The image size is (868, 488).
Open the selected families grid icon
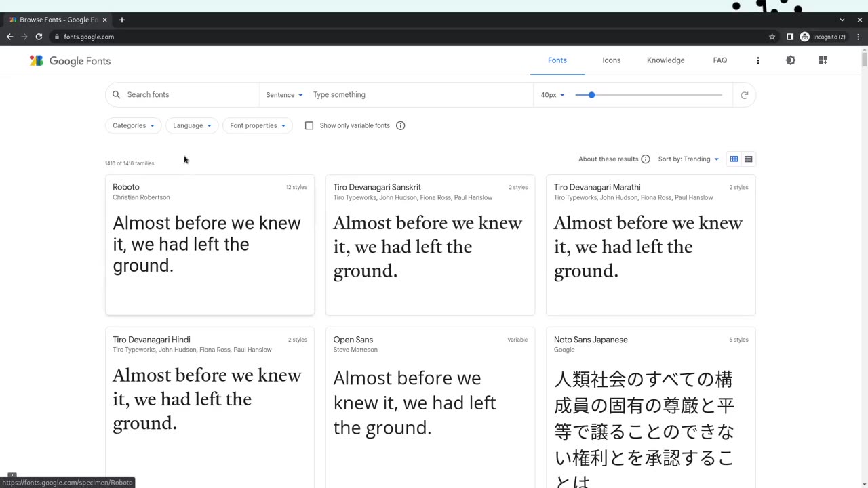pos(823,60)
